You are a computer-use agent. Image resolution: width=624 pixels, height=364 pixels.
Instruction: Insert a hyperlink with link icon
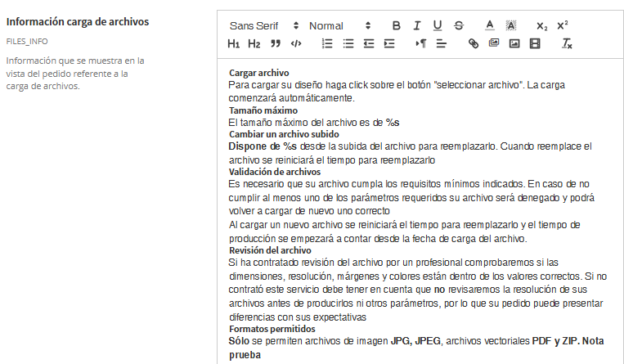[x=473, y=43]
